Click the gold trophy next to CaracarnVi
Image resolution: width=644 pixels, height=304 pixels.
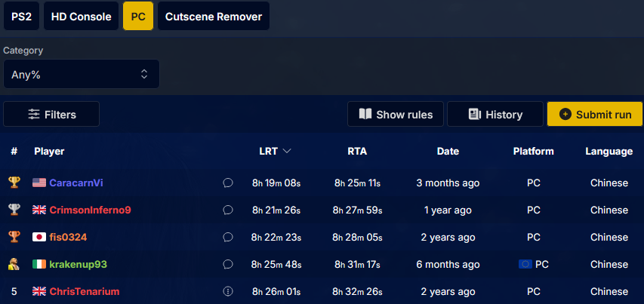pyautogui.click(x=14, y=183)
